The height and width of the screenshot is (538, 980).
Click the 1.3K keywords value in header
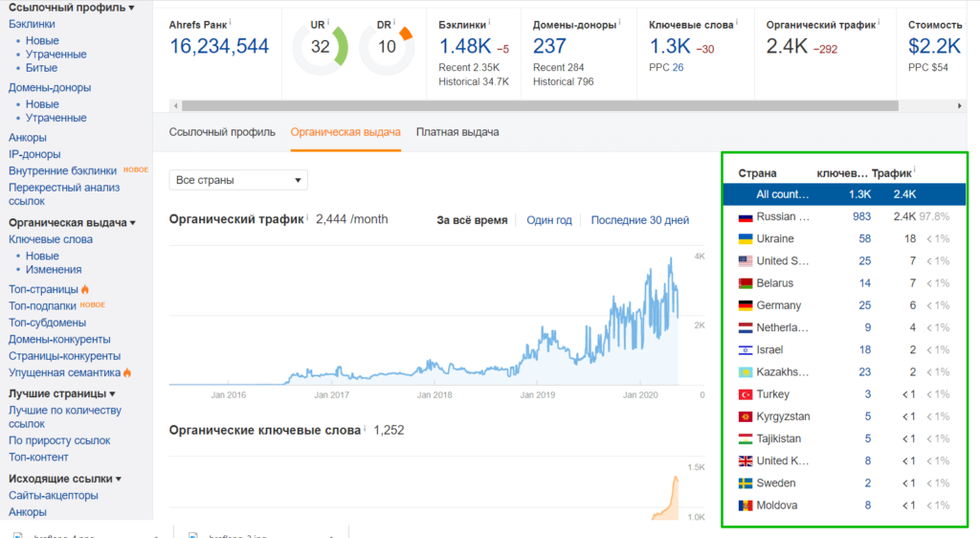(669, 46)
